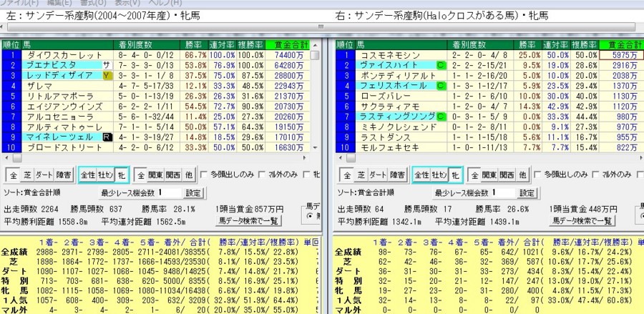Select 障害 filter in right pane
The image size is (644, 314).
396,175
